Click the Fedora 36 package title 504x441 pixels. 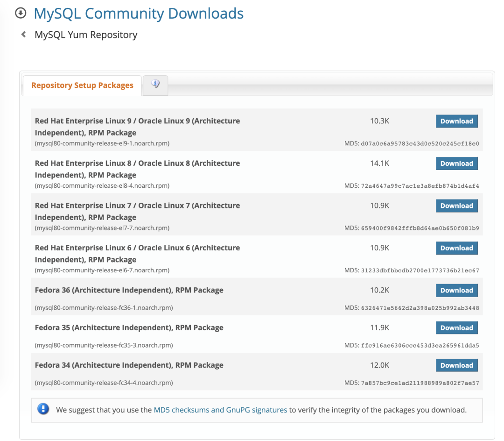click(x=129, y=290)
